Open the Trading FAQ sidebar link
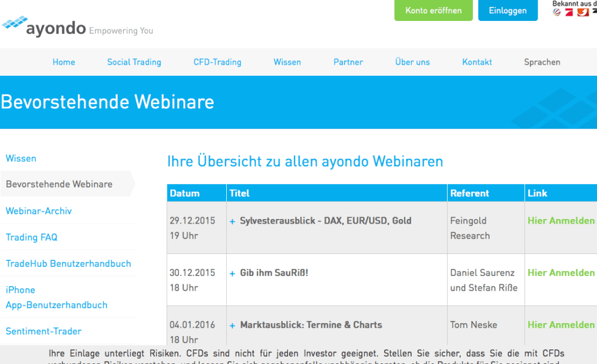 [x=31, y=238]
